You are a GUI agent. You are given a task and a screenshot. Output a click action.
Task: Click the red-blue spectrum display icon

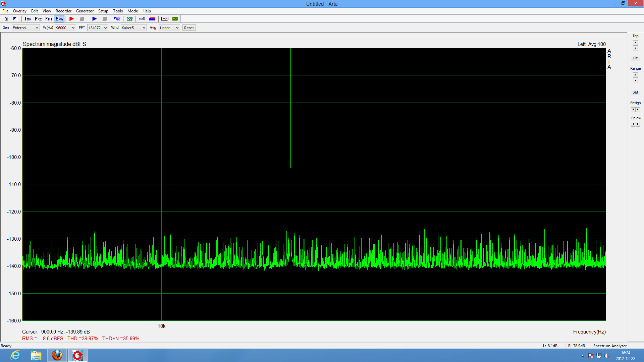(152, 19)
